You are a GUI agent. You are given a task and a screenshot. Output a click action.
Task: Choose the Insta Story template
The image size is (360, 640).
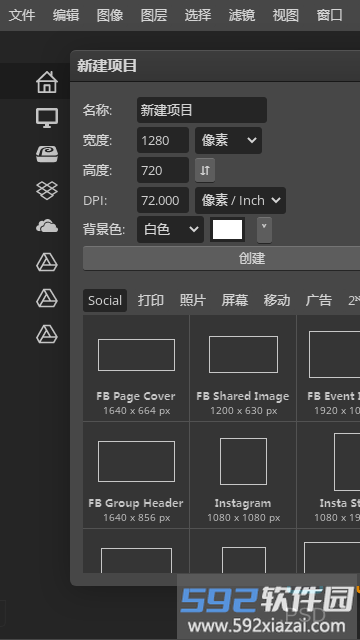tap(329, 475)
